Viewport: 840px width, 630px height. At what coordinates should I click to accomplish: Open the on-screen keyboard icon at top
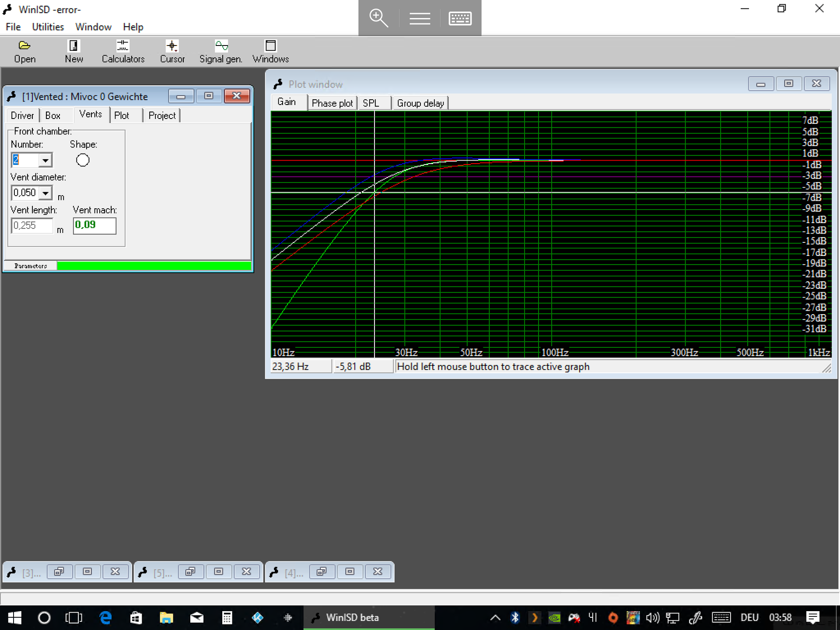point(460,18)
